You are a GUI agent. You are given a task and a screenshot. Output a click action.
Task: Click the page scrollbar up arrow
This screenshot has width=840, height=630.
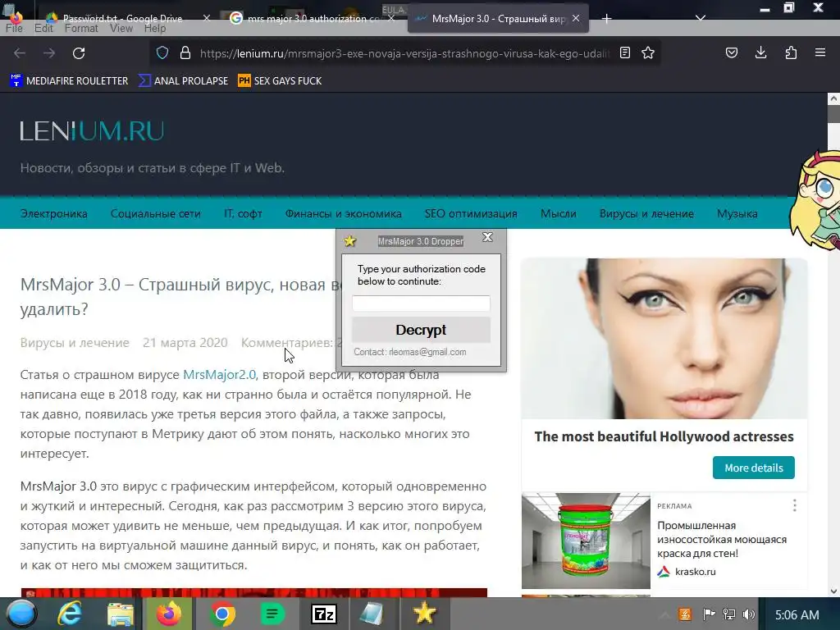(x=833, y=99)
